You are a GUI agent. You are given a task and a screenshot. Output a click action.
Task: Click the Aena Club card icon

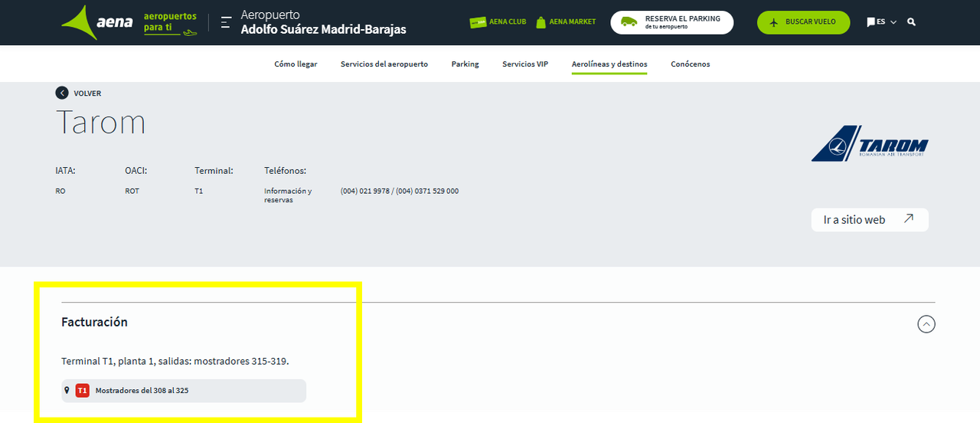pos(478,22)
